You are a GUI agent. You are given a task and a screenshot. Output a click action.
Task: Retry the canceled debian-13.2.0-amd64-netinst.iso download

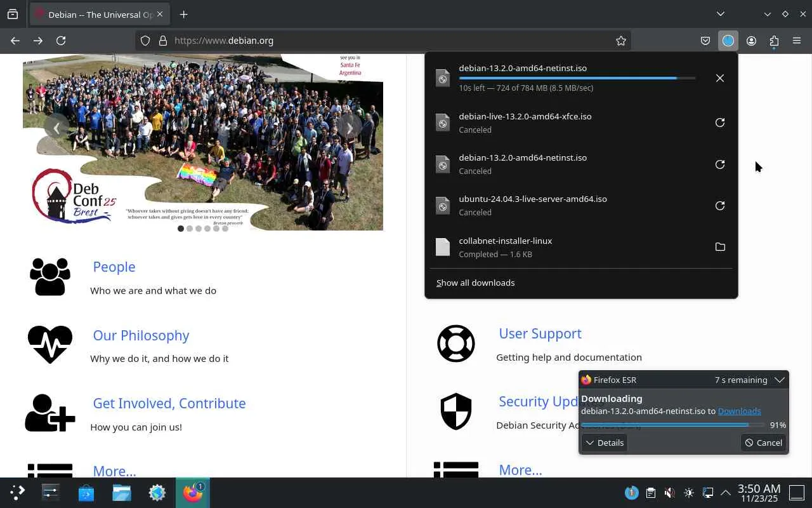coord(720,164)
